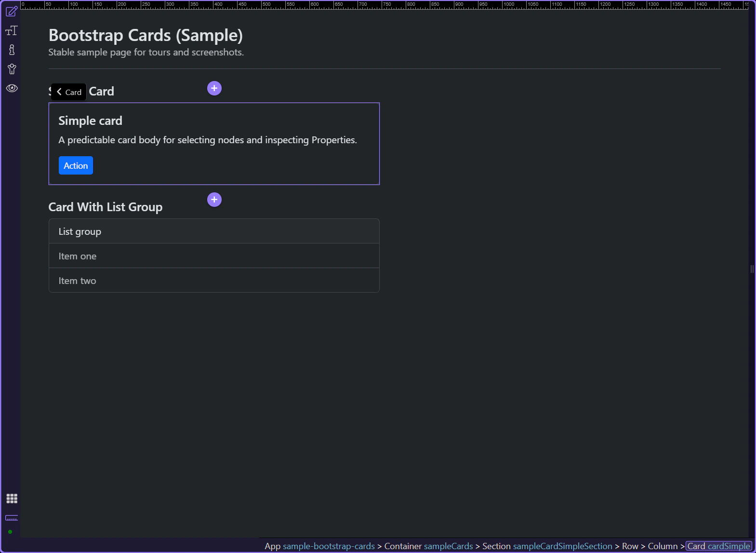
Task: Click plus button above Simple Card section
Action: click(x=214, y=88)
